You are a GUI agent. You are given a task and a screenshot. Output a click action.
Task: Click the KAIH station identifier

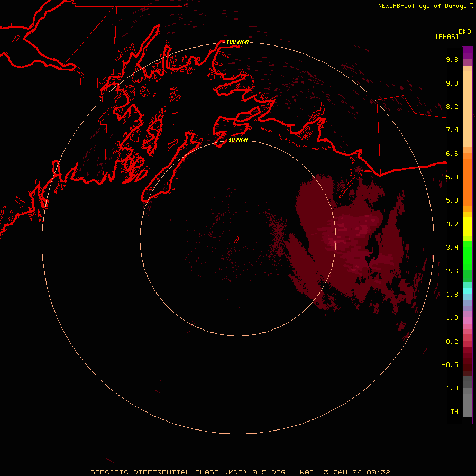point(309,472)
